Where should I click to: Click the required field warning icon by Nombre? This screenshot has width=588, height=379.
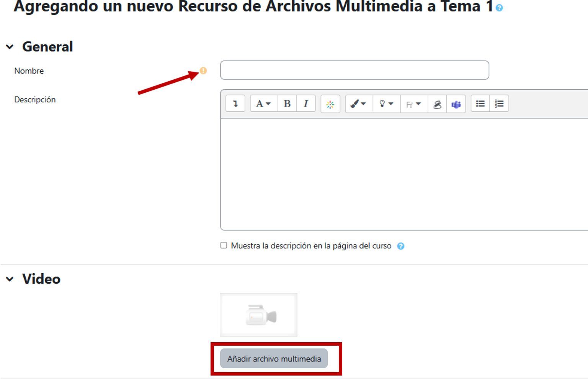(203, 71)
